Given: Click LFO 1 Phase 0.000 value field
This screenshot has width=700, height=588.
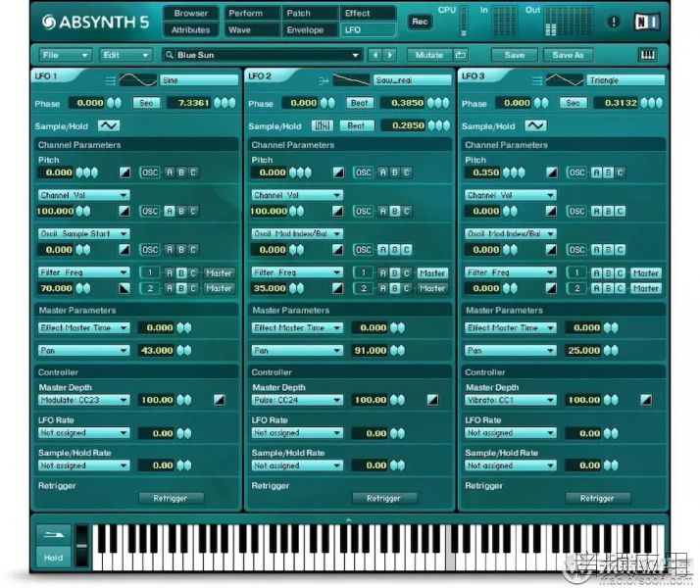Looking at the screenshot, I should [86, 103].
